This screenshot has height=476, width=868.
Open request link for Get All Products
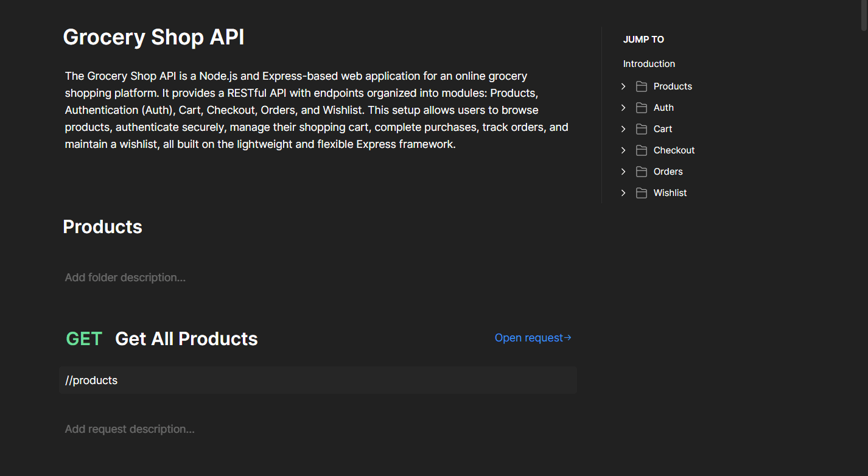[533, 338]
